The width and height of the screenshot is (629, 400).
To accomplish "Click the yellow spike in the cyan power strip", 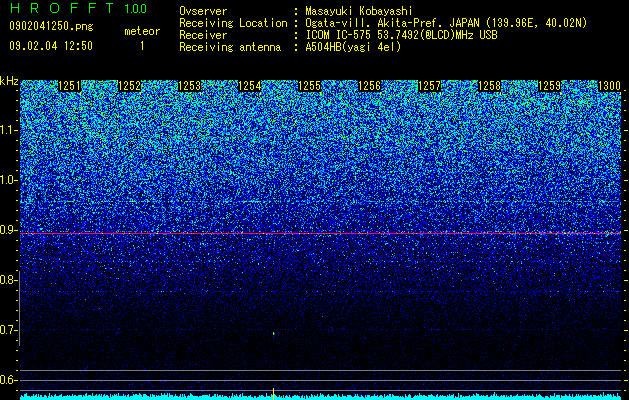I will click(274, 394).
